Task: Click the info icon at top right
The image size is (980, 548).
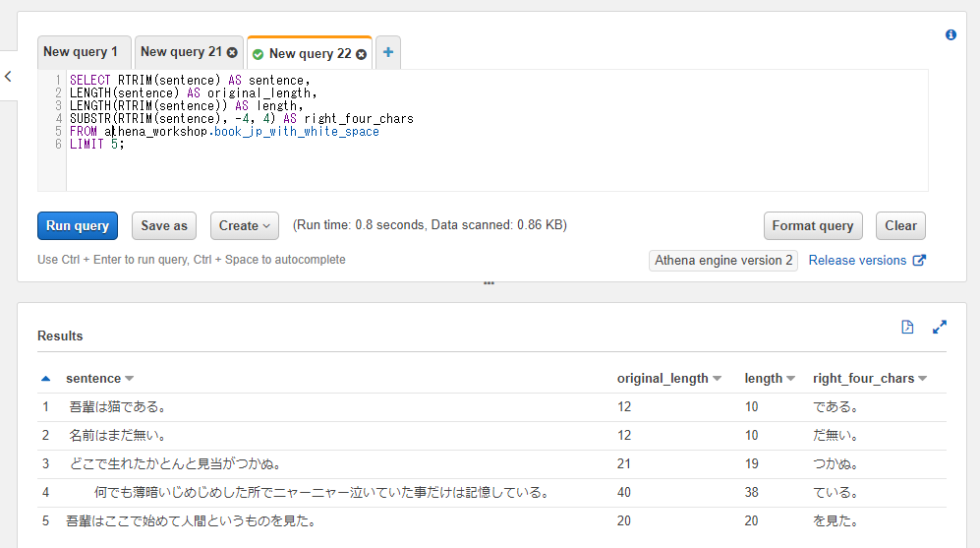Action: [951, 34]
